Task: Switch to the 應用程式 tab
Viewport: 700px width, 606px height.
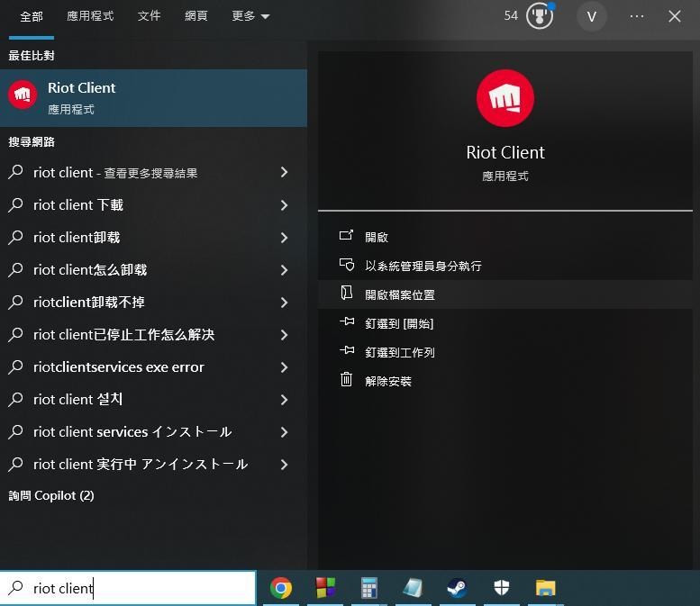Action: [90, 16]
